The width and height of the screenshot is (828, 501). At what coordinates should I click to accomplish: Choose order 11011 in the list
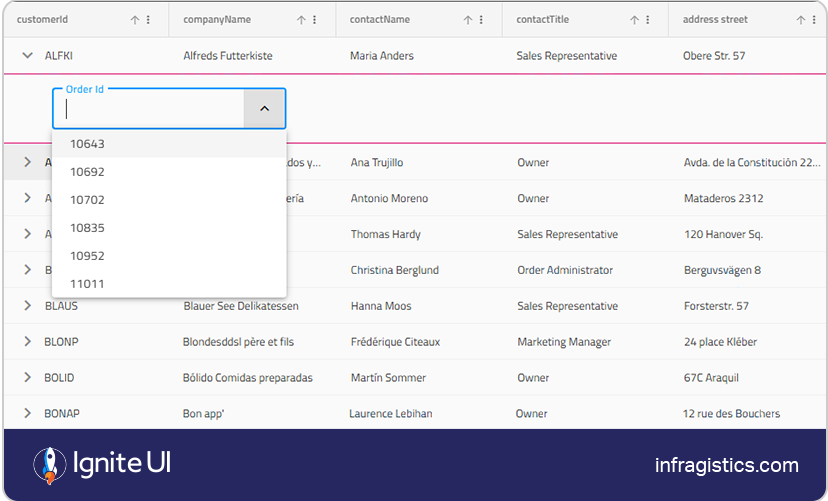pos(88,284)
